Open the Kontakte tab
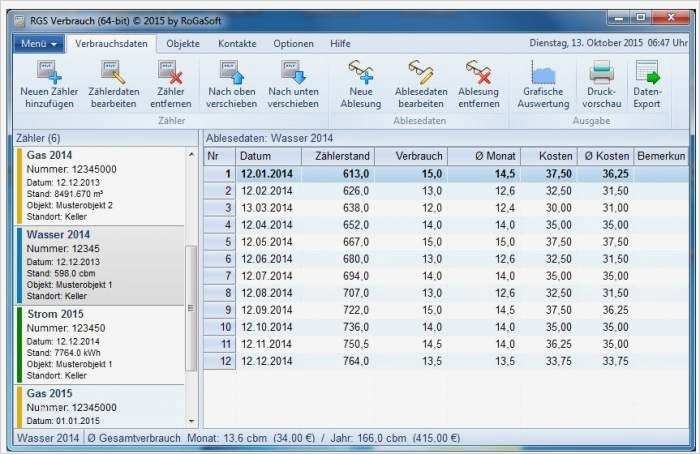 pos(237,44)
